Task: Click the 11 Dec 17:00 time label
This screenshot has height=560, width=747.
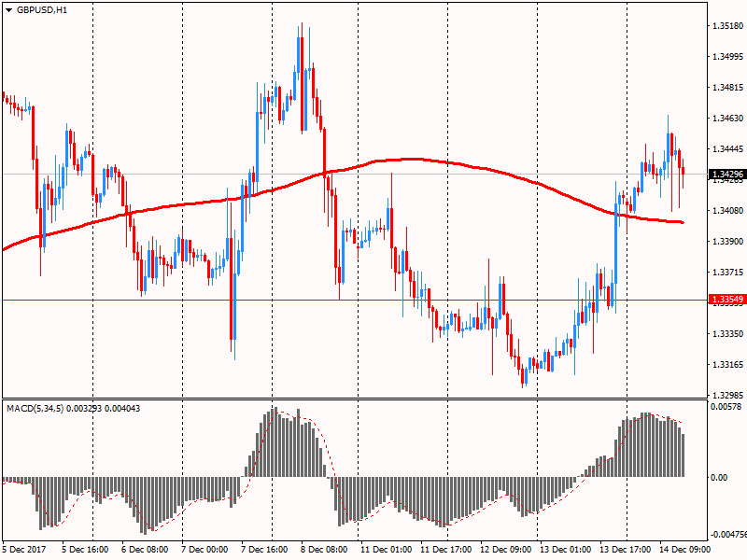Action: 446,550
